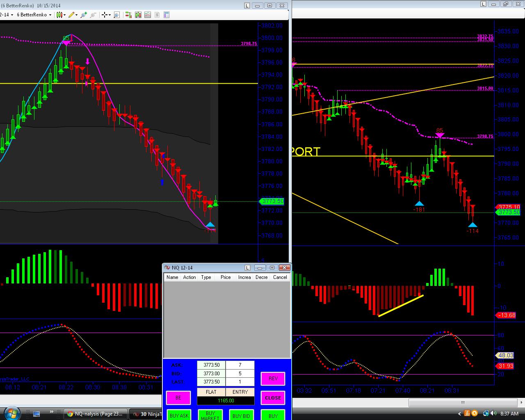
Task: Expand the drawing tools dropdown arrow
Action: coord(77,15)
